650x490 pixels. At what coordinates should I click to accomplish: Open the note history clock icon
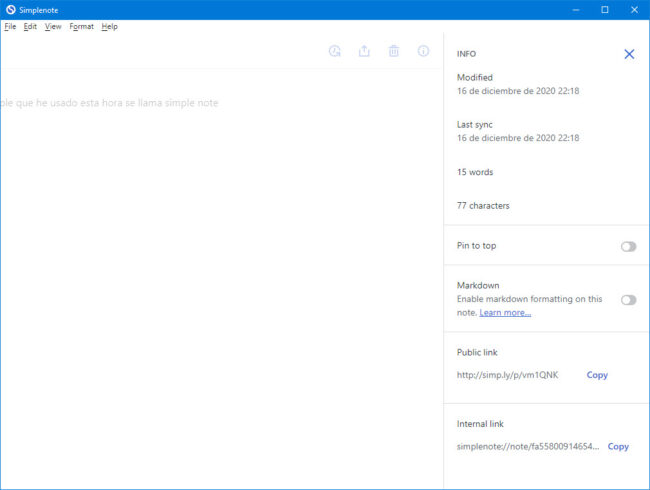[334, 51]
